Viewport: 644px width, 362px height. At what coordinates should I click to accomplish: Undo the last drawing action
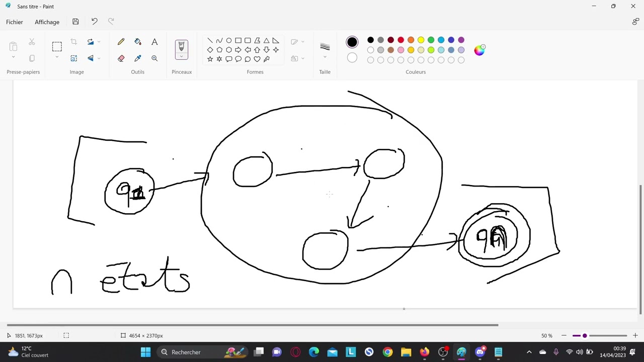(x=94, y=22)
